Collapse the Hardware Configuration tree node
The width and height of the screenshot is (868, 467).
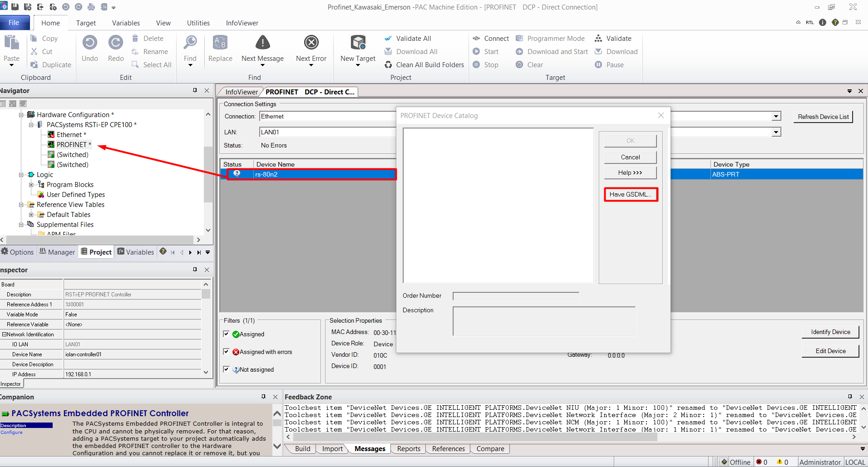(x=21, y=115)
